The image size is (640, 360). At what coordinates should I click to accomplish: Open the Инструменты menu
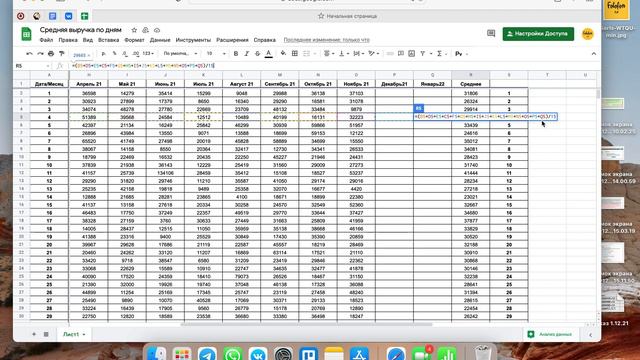(x=193, y=40)
